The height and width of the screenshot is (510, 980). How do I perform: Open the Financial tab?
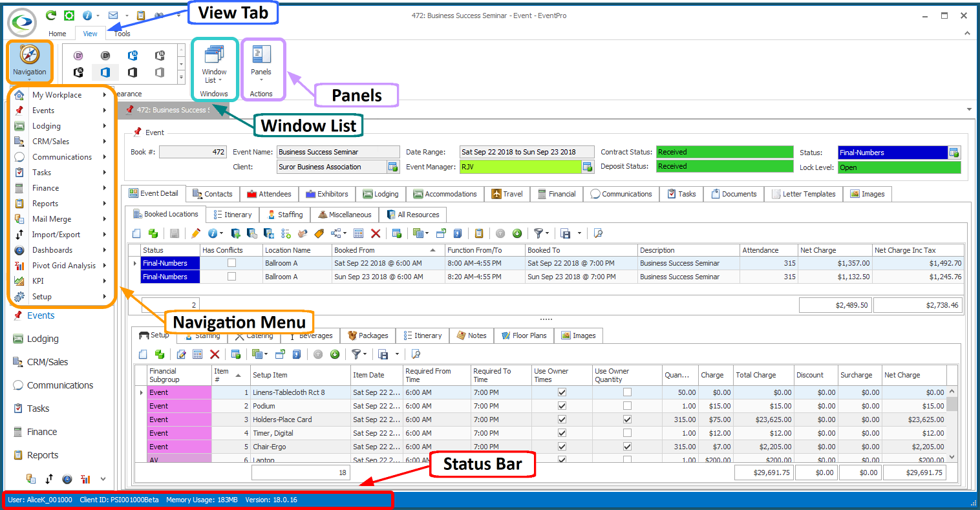pos(557,194)
